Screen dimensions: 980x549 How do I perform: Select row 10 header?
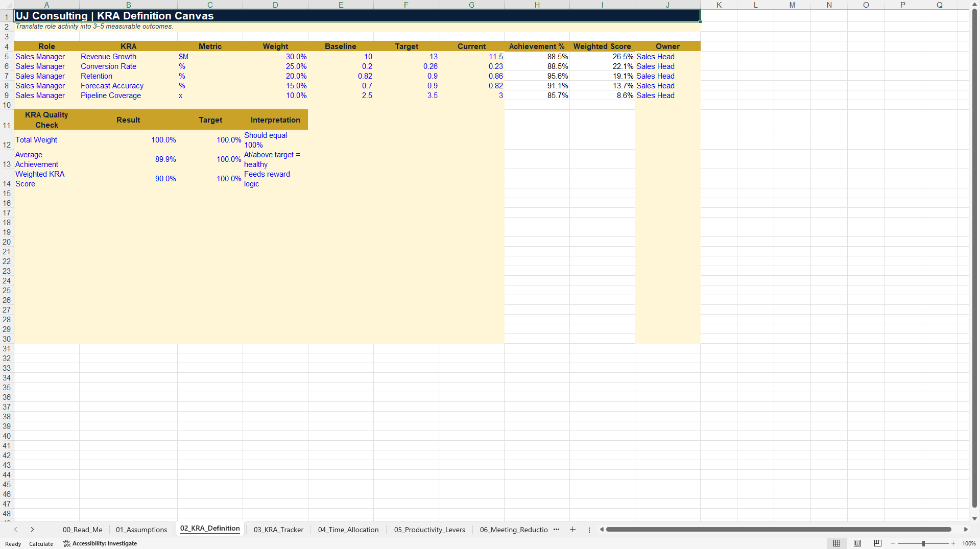click(7, 105)
